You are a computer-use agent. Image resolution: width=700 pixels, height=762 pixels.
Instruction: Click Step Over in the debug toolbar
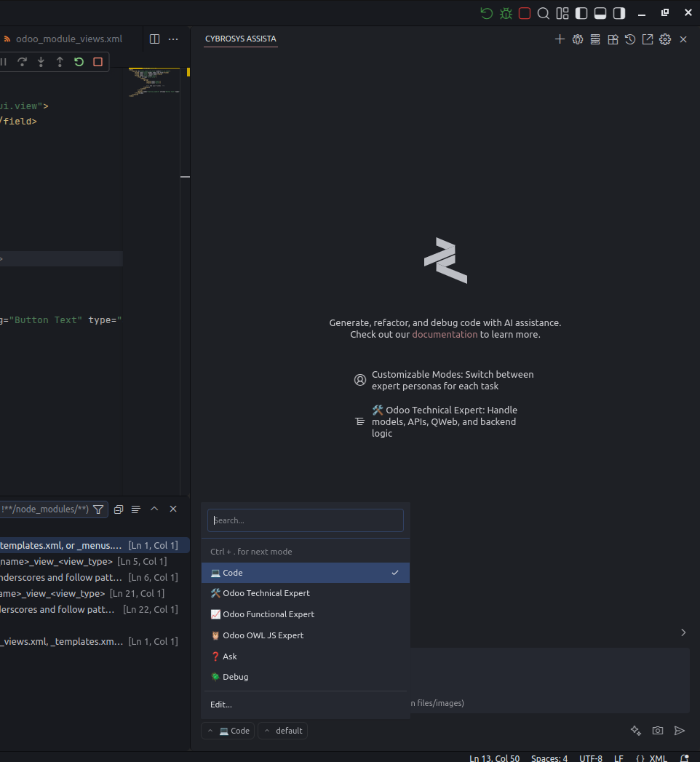click(22, 62)
